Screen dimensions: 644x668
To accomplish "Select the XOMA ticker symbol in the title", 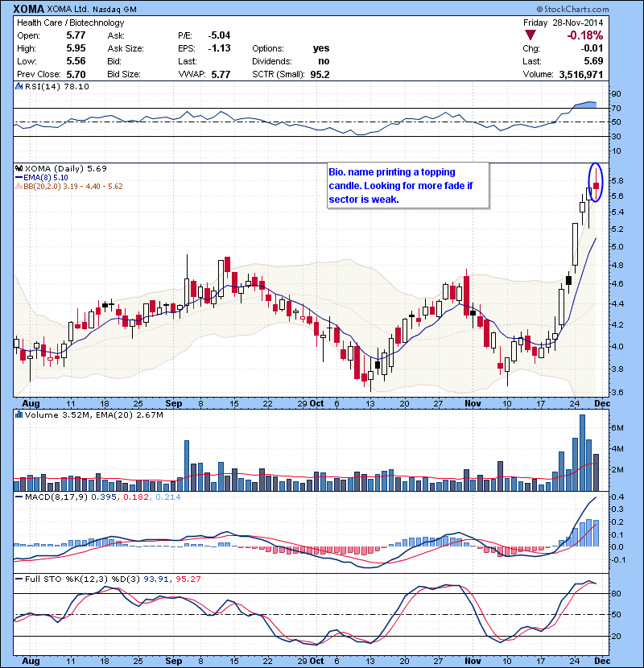I will point(28,9).
